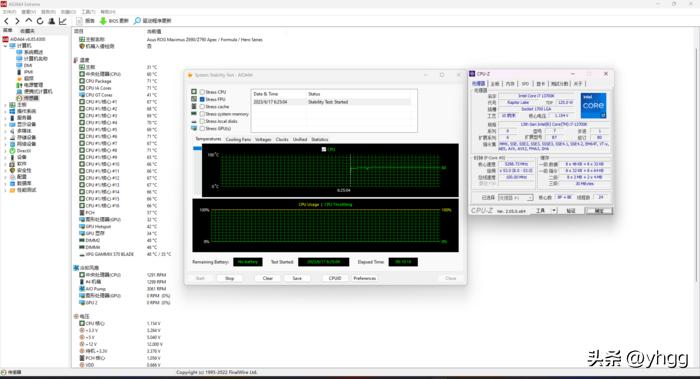700x379 pixels.
Task: Click the CPU-Z 确定 OK button
Action: point(599,211)
